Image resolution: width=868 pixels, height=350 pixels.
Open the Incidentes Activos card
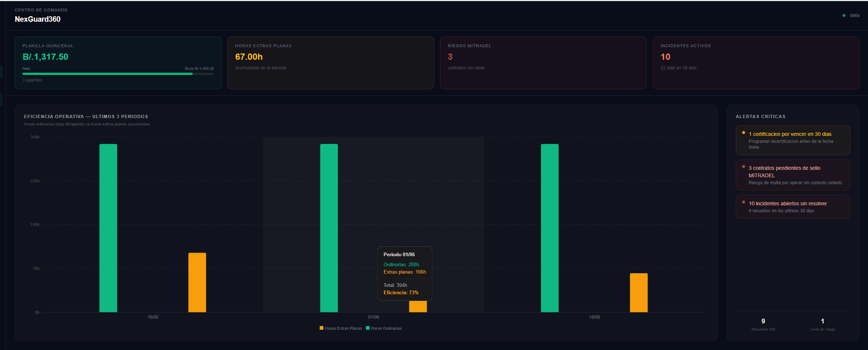756,63
